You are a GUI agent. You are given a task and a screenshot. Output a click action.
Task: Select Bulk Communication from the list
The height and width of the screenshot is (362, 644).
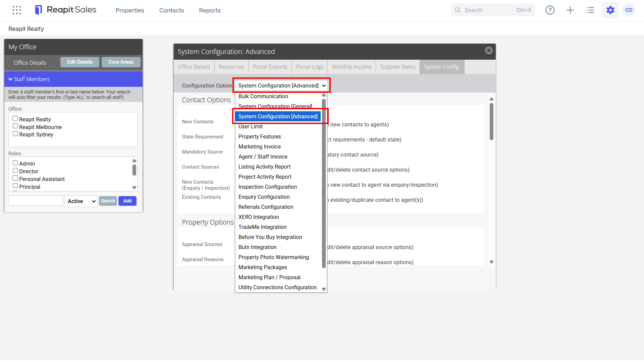click(278, 96)
